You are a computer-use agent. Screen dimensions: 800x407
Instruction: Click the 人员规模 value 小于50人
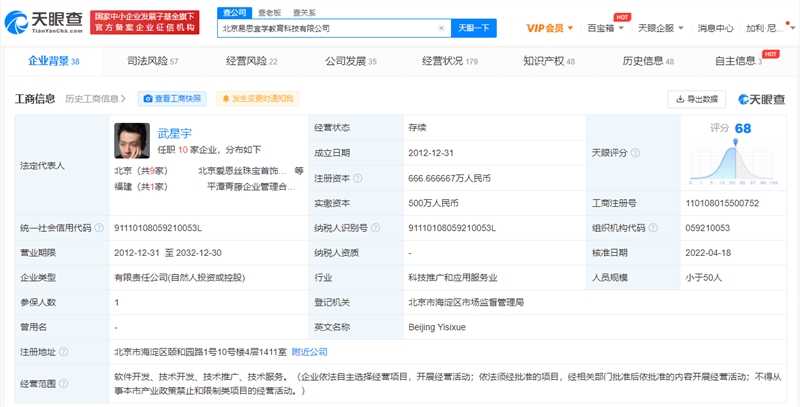pos(704,278)
